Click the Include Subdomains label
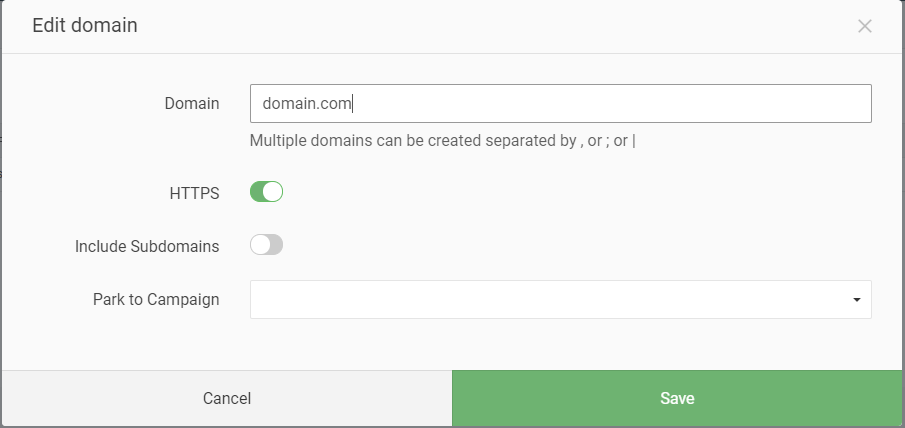This screenshot has width=905, height=428. coord(147,246)
